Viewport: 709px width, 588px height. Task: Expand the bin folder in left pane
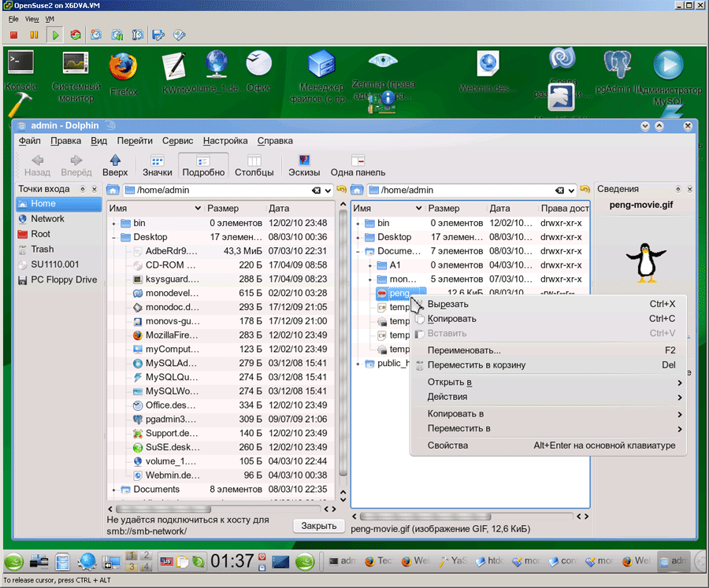coord(114,224)
